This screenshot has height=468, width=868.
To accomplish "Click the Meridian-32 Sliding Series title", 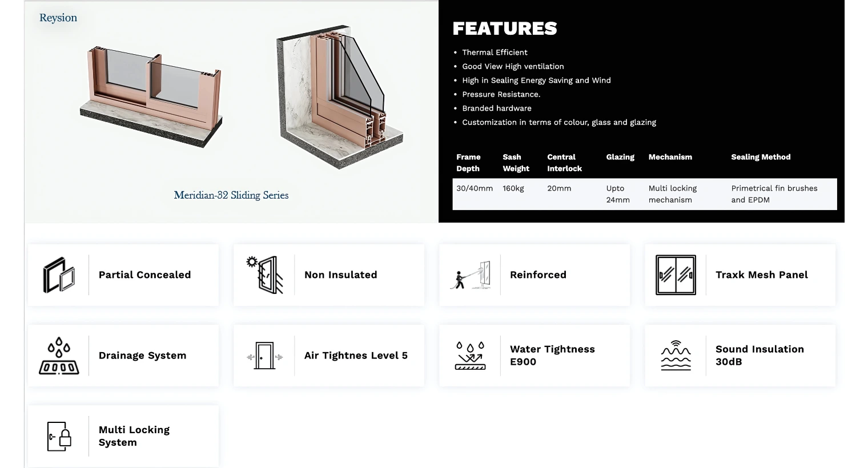I will pos(231,195).
